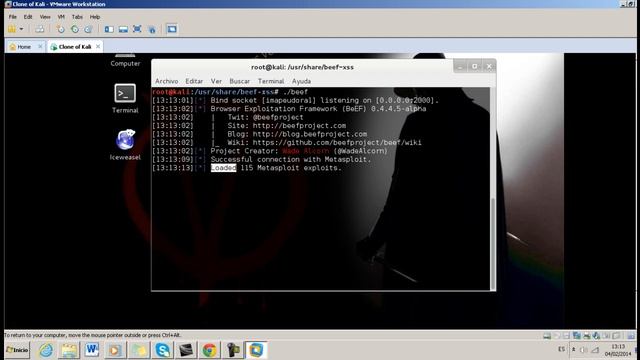Open Skype from the taskbar
Image resolution: width=640 pixels, height=360 pixels.
[x=162, y=350]
